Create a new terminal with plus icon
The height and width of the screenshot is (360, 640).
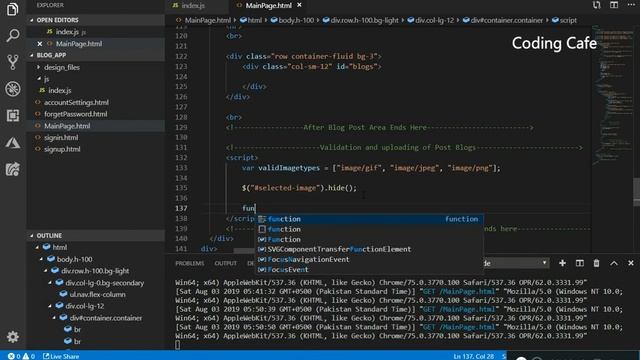(562, 263)
